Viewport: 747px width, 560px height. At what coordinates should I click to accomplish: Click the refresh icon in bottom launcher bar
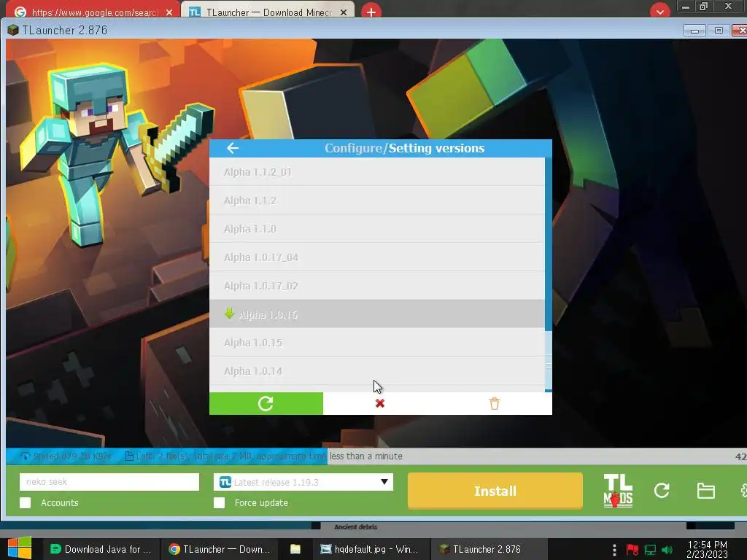pyautogui.click(x=662, y=491)
